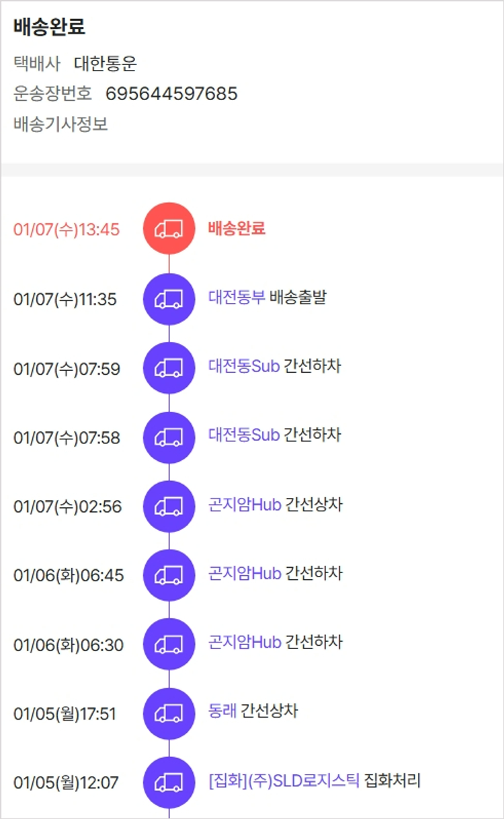Open 대전동Sub link at 07:58
The height and width of the screenshot is (819, 504).
tap(244, 435)
